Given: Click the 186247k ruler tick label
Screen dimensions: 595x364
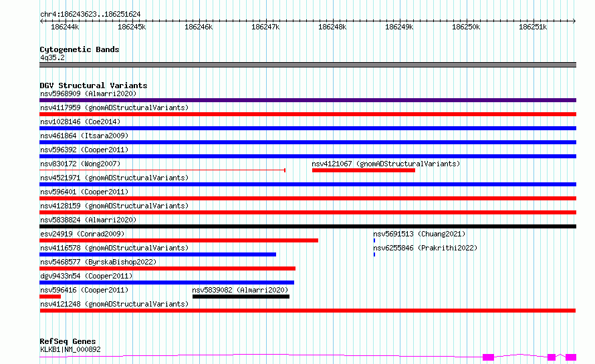Looking at the screenshot, I should pyautogui.click(x=265, y=27).
